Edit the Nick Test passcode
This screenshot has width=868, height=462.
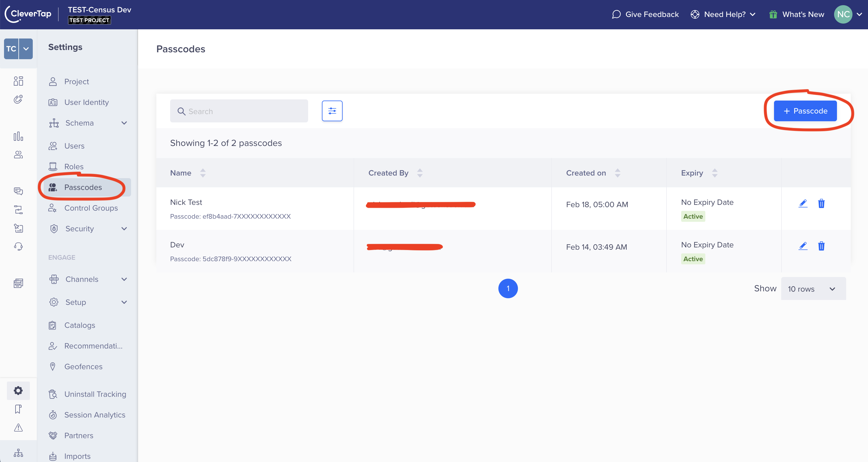coord(803,203)
